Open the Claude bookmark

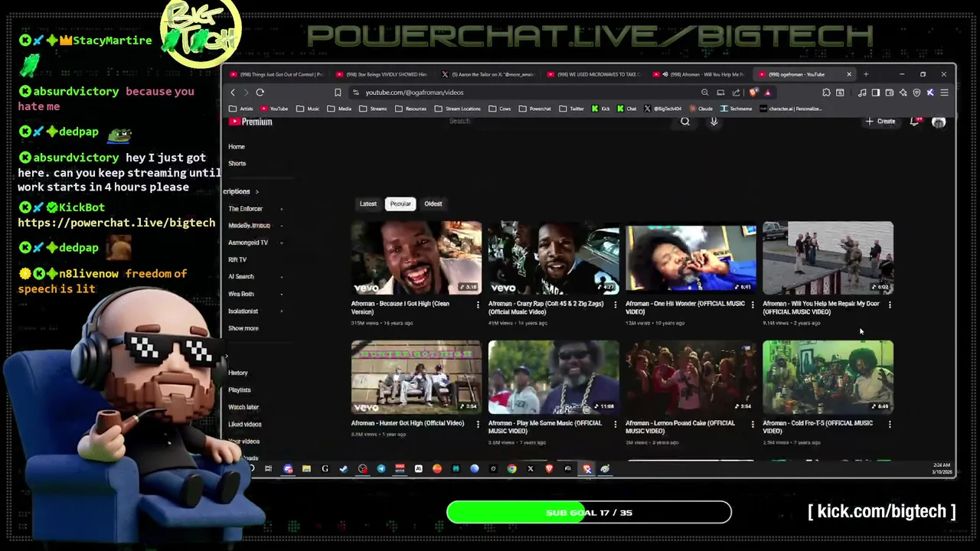coord(701,109)
